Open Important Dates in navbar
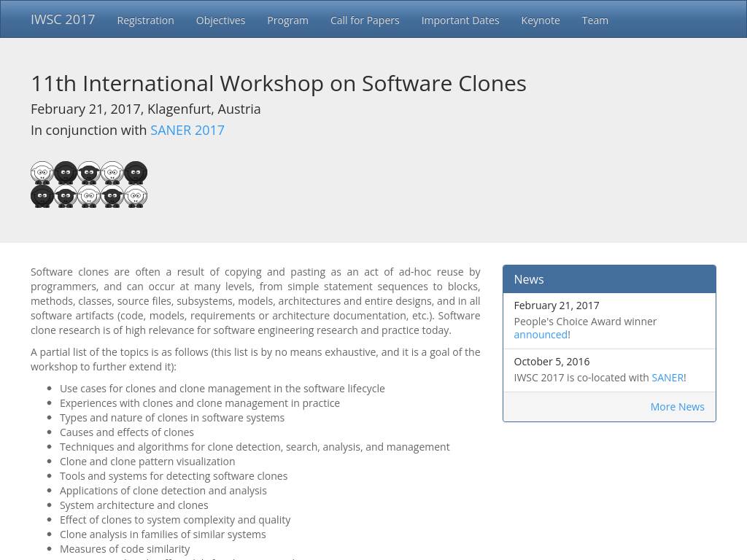Screen dimensions: 747x560 point(460,20)
